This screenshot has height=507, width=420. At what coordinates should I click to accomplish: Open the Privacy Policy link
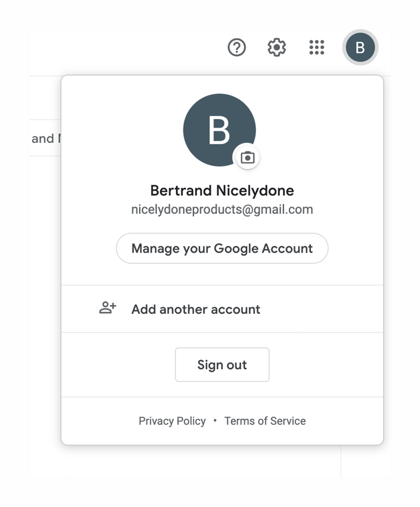[x=172, y=421]
